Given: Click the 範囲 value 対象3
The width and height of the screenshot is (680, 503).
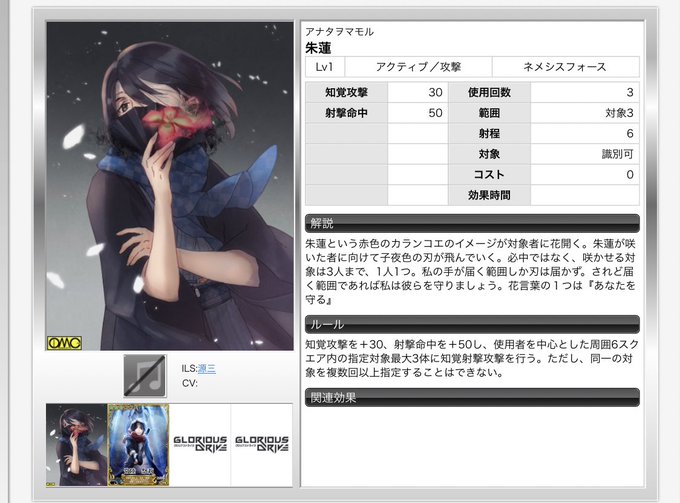Looking at the screenshot, I should tap(585, 113).
